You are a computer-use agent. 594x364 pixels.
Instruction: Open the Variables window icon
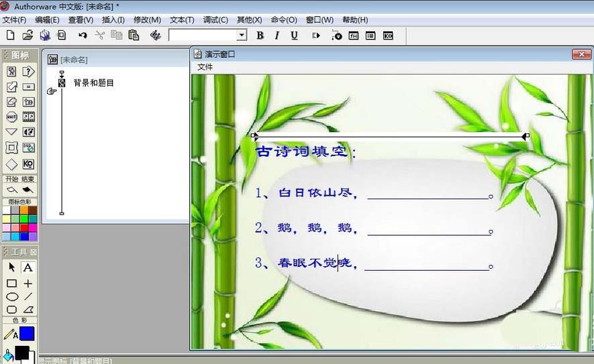coord(370,36)
